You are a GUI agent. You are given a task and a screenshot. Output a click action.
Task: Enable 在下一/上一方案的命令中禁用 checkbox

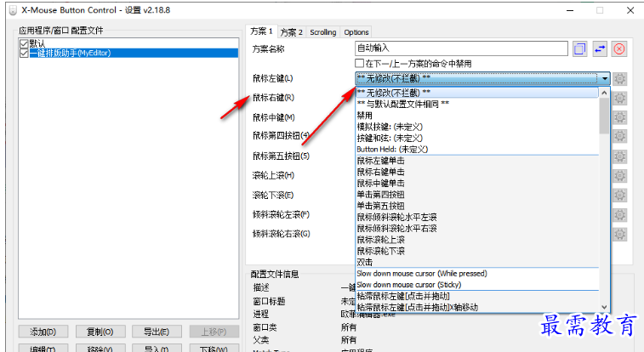(x=359, y=63)
